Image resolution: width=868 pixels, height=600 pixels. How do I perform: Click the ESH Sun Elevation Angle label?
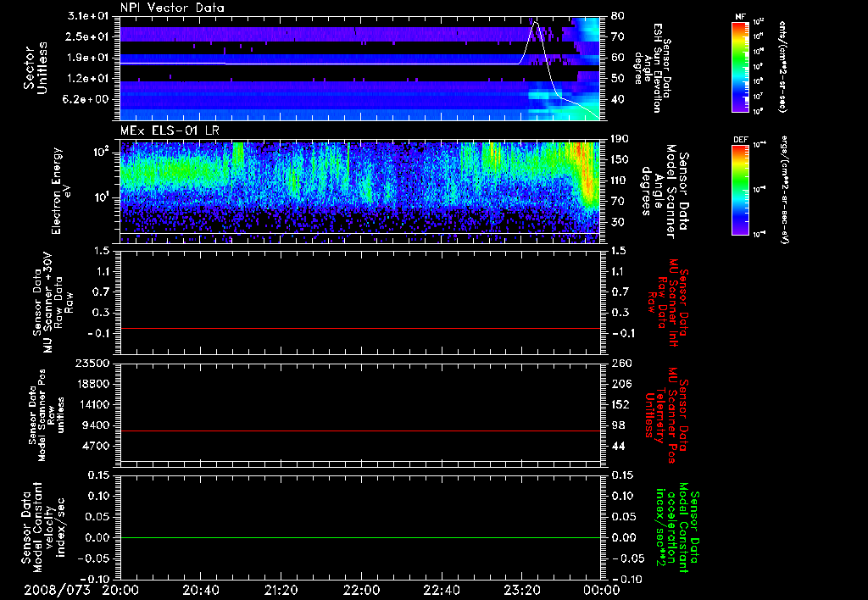click(655, 68)
